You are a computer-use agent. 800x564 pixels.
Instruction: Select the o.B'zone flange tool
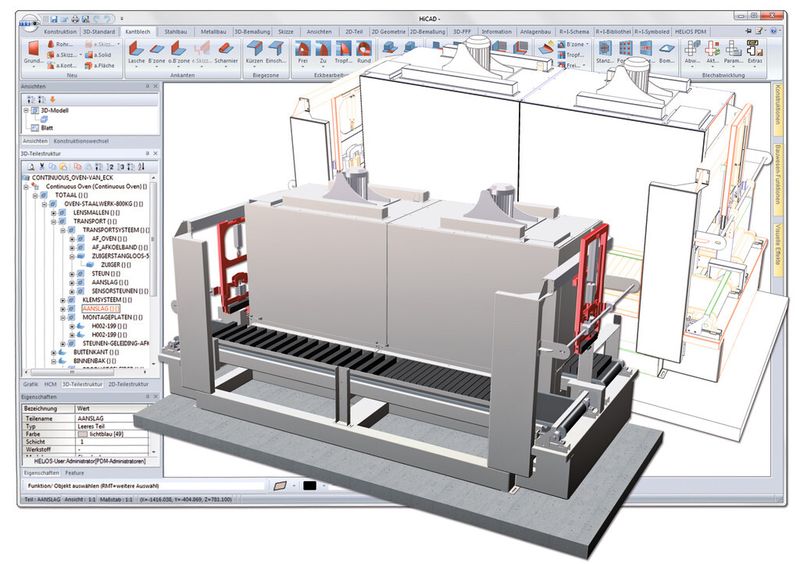(179, 53)
